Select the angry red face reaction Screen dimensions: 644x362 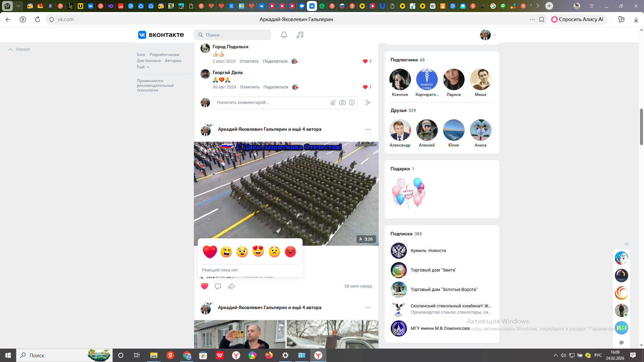290,251
